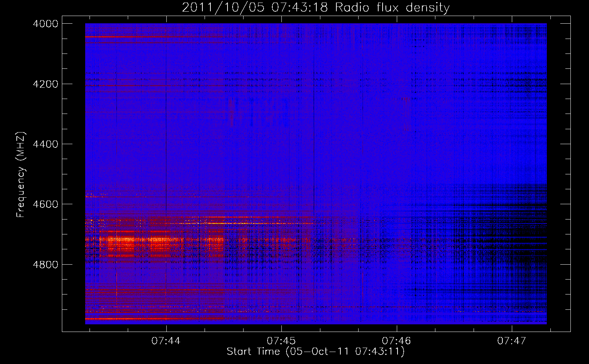
Task: Click the 4000 frequency tick label
Action: click(46, 24)
